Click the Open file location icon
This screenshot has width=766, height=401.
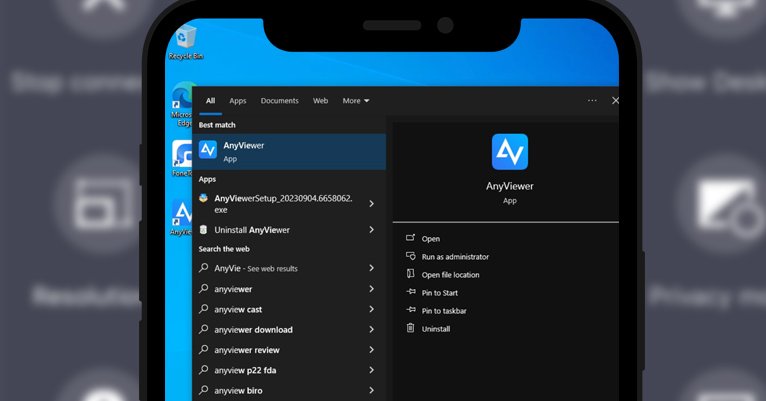tap(410, 274)
